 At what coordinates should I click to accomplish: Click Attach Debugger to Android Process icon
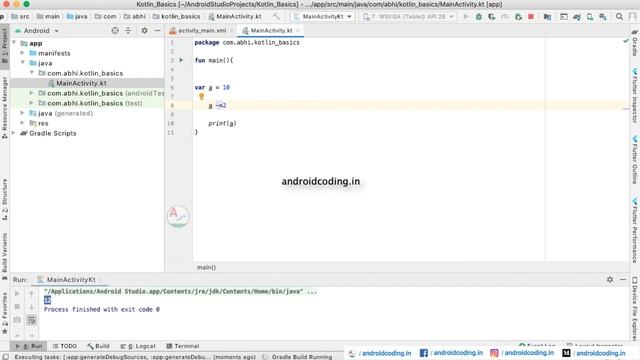click(x=518, y=17)
